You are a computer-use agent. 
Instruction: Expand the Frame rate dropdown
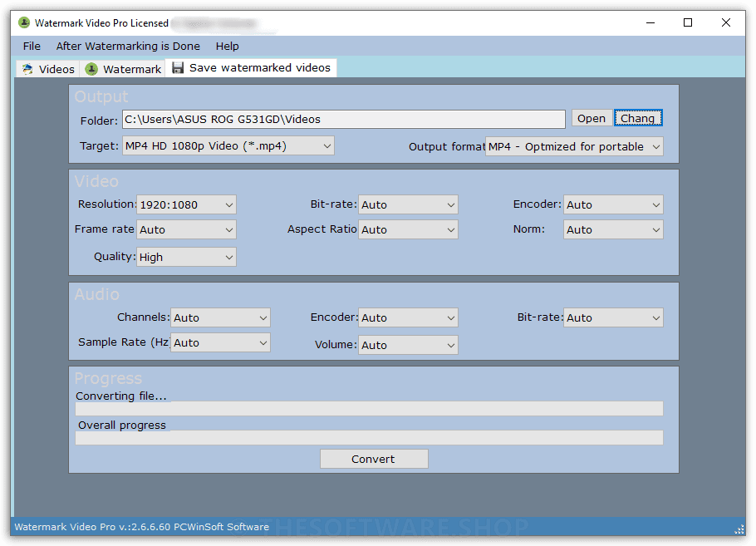click(x=186, y=229)
